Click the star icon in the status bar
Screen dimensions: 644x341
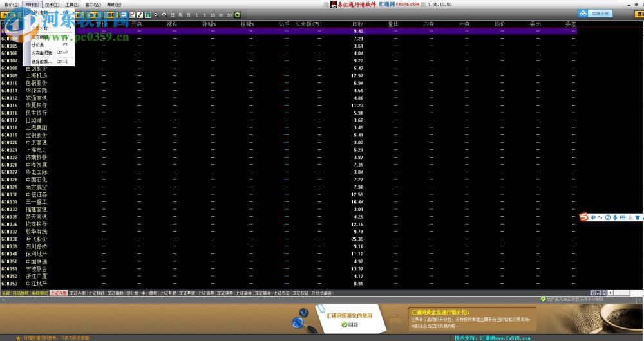pyautogui.click(x=18, y=338)
